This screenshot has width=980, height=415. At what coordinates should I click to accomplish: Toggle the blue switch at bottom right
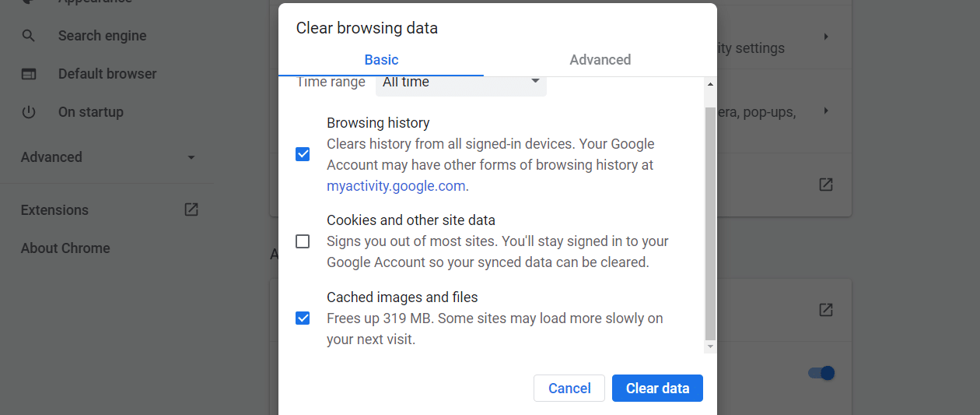click(x=821, y=373)
